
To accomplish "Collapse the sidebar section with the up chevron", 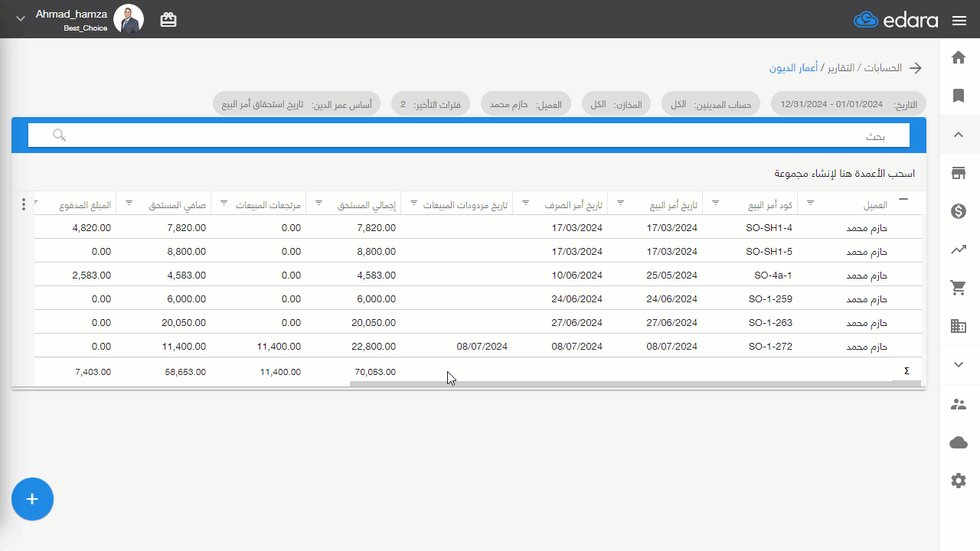I will point(959,135).
